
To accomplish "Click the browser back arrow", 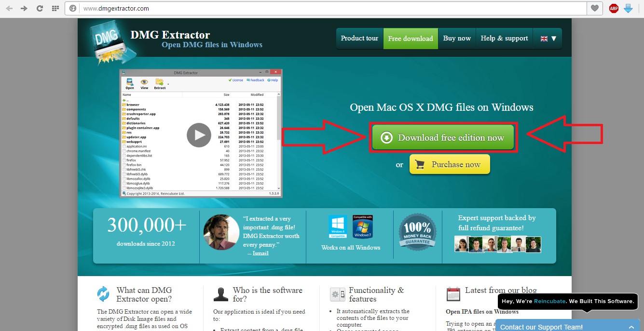I will pyautogui.click(x=9, y=8).
